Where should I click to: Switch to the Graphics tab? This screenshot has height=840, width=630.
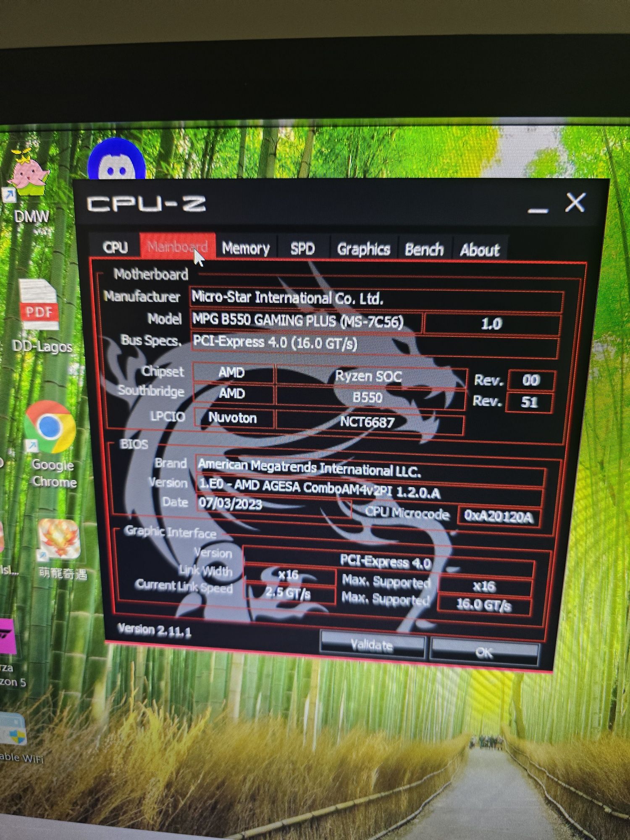click(x=364, y=249)
